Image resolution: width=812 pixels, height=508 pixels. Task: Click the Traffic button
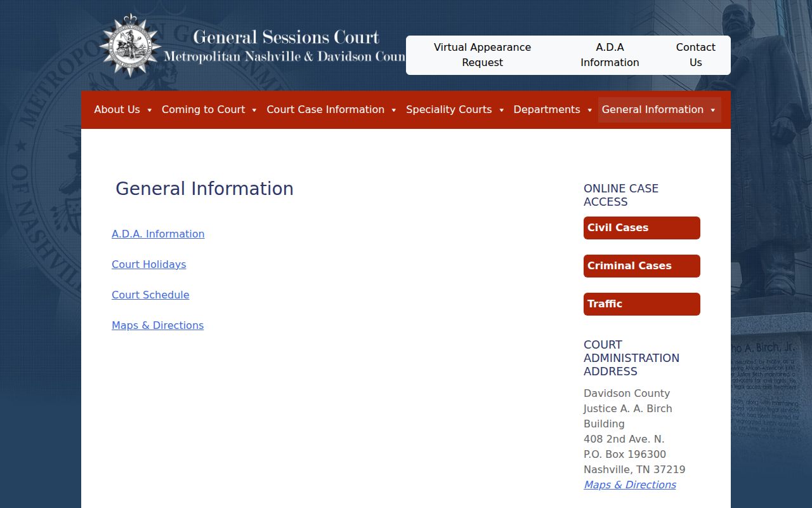(x=642, y=304)
